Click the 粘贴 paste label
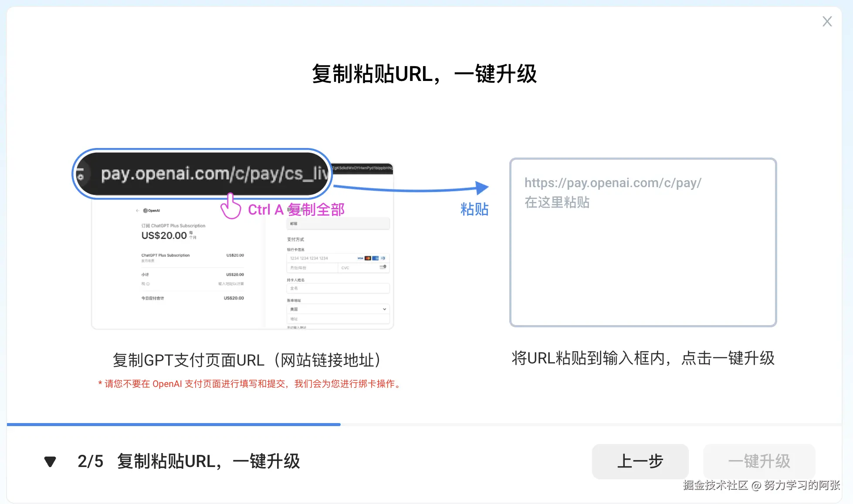Screen dimensions: 853x504 coord(474,209)
